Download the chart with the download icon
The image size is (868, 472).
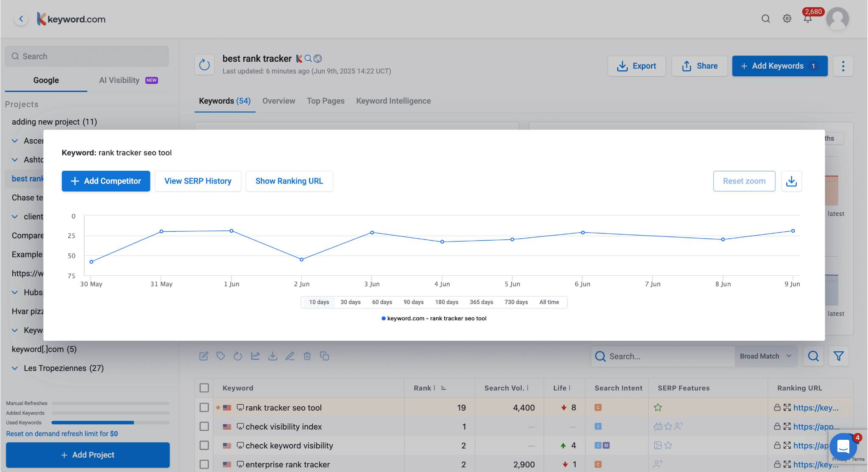[x=791, y=181]
